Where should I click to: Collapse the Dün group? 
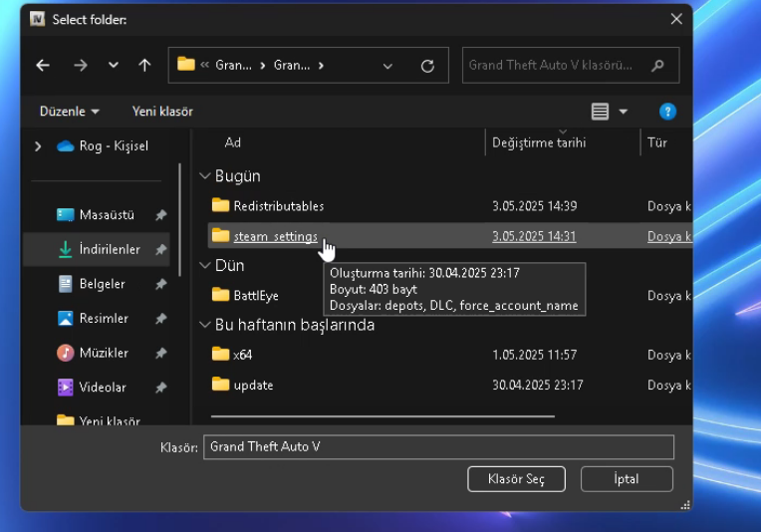(x=205, y=265)
